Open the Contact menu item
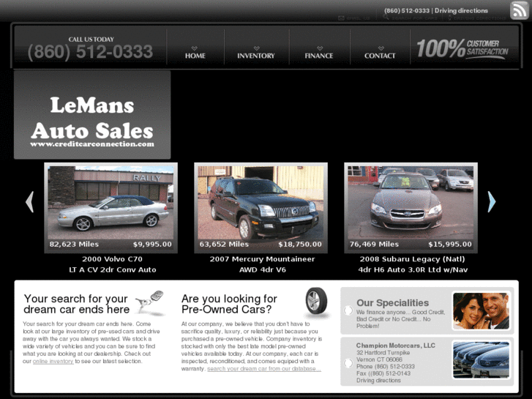 380,56
